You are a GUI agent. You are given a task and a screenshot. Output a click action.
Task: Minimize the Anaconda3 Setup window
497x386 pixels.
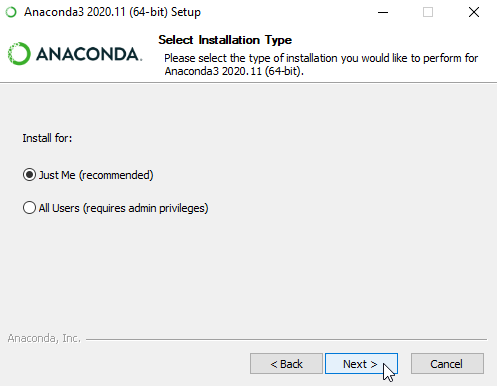(x=383, y=12)
